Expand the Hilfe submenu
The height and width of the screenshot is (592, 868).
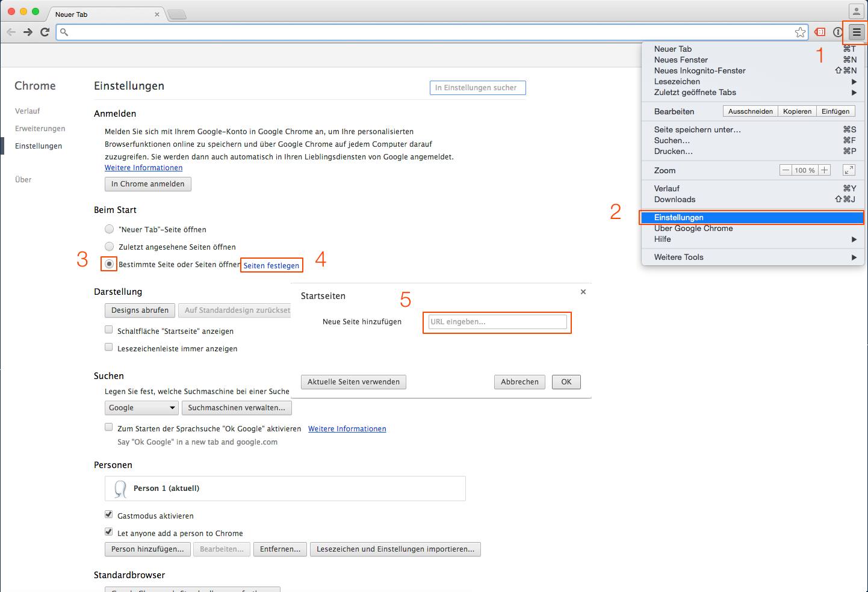pos(753,239)
